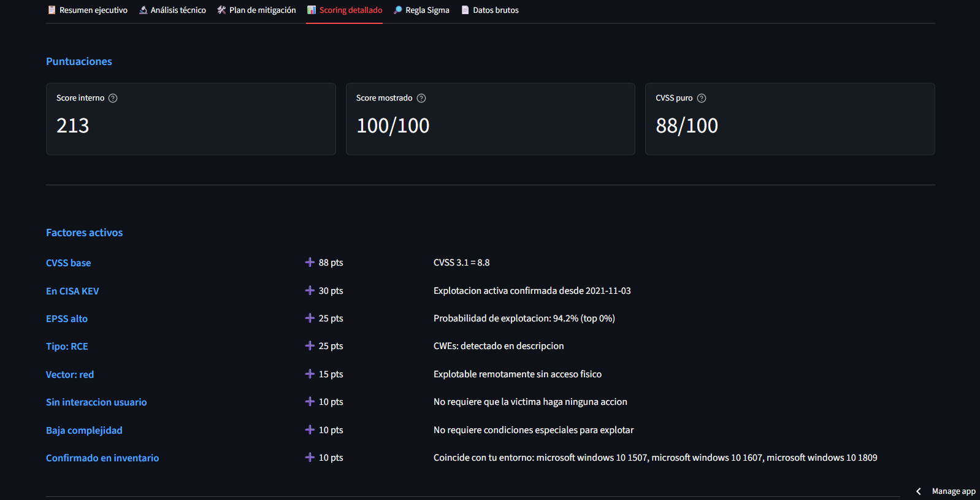Click the help icon beside Score mostrado
This screenshot has width=980, height=500.
421,98
